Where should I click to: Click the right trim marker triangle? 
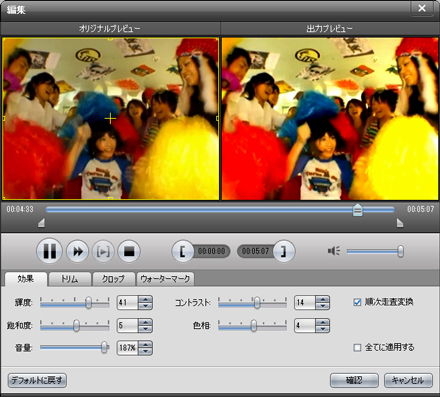400,223
